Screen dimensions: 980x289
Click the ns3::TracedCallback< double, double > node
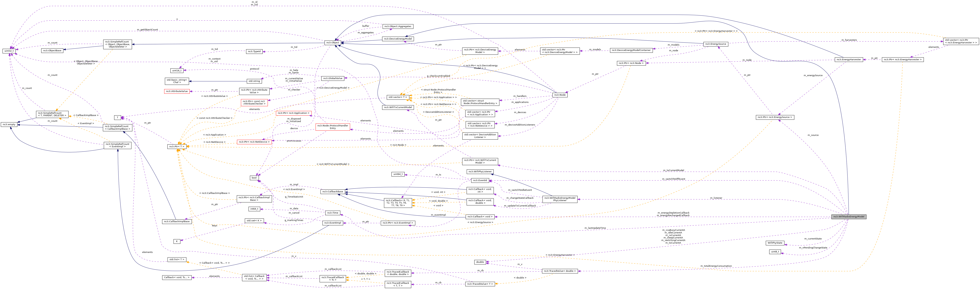pyautogui.click(x=398, y=273)
